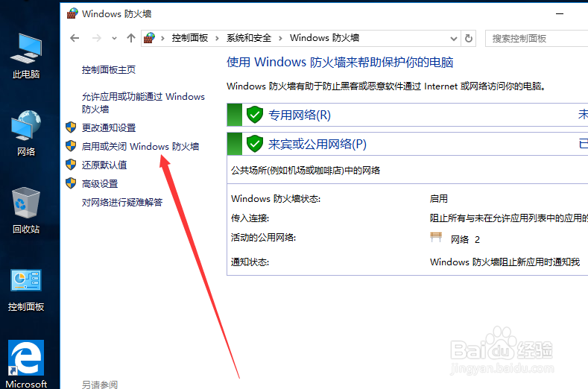Click the bench icon beside 网络 2

click(x=436, y=238)
